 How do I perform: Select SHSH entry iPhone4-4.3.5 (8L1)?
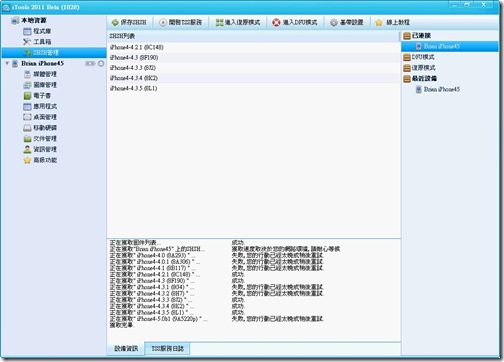pyautogui.click(x=254, y=88)
